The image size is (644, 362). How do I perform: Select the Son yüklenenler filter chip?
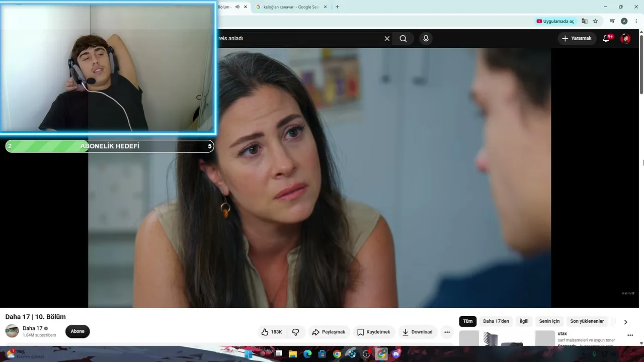point(587,321)
